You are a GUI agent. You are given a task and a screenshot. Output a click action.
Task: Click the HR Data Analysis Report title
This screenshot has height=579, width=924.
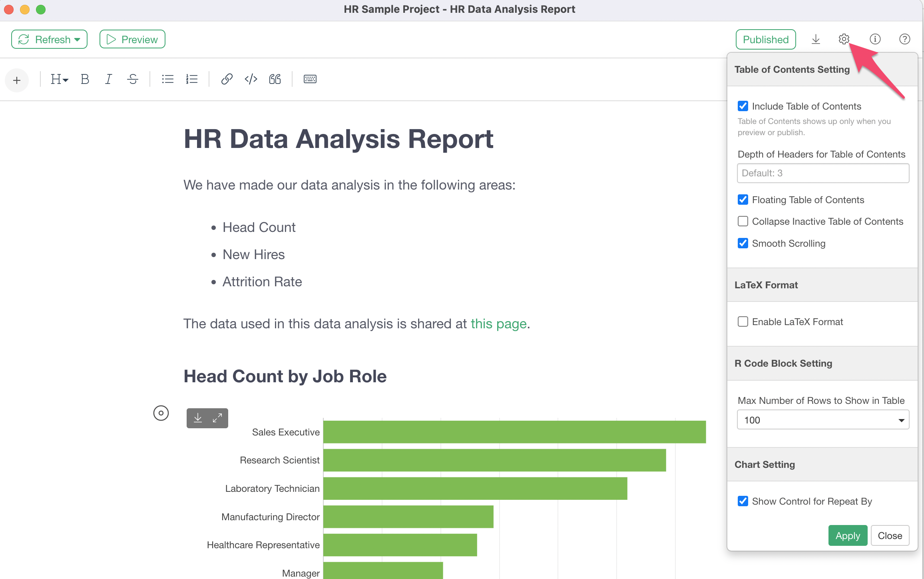click(x=339, y=139)
